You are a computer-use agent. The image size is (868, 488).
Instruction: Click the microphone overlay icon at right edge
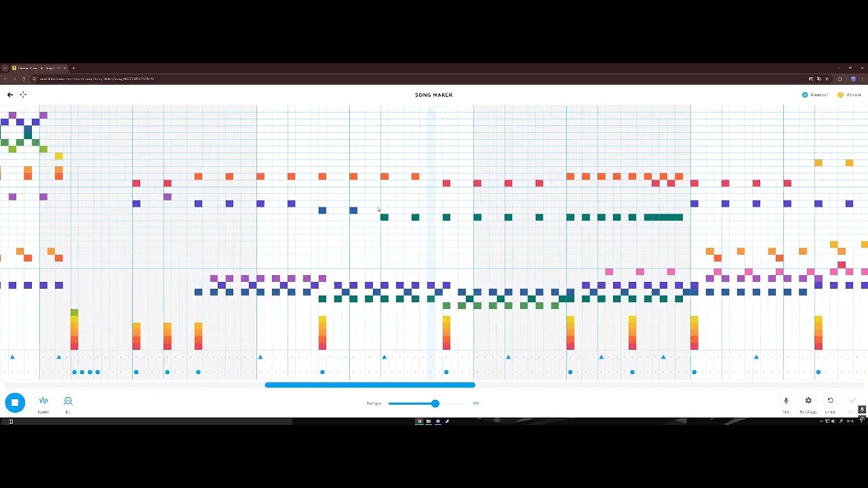pos(862,409)
